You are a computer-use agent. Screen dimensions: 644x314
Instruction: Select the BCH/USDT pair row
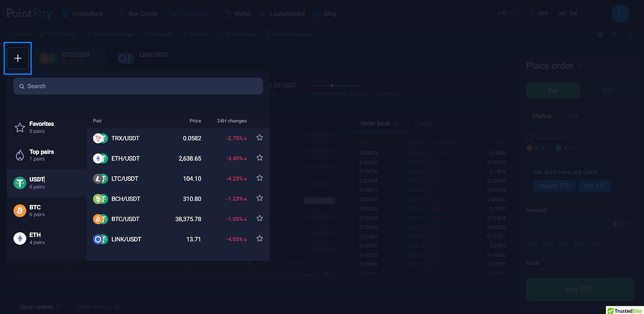(x=178, y=199)
